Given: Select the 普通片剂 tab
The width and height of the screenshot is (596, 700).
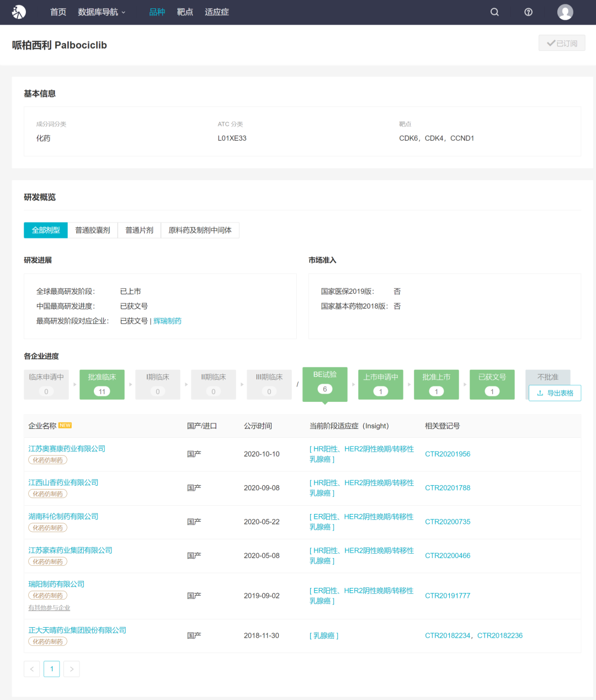Looking at the screenshot, I should [139, 230].
